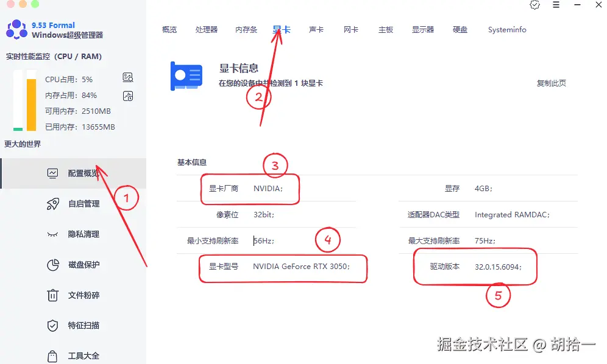This screenshot has width=607, height=364.
Task: Open 工具大全 in the sidebar
Action: click(x=74, y=356)
